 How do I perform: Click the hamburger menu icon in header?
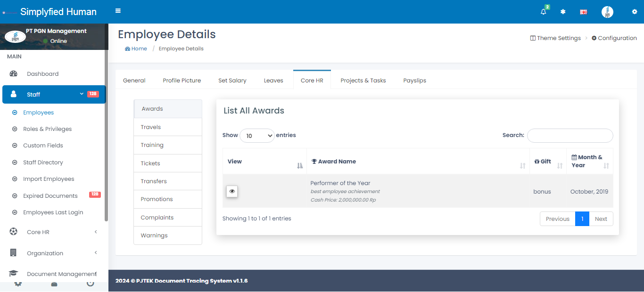pos(118,11)
